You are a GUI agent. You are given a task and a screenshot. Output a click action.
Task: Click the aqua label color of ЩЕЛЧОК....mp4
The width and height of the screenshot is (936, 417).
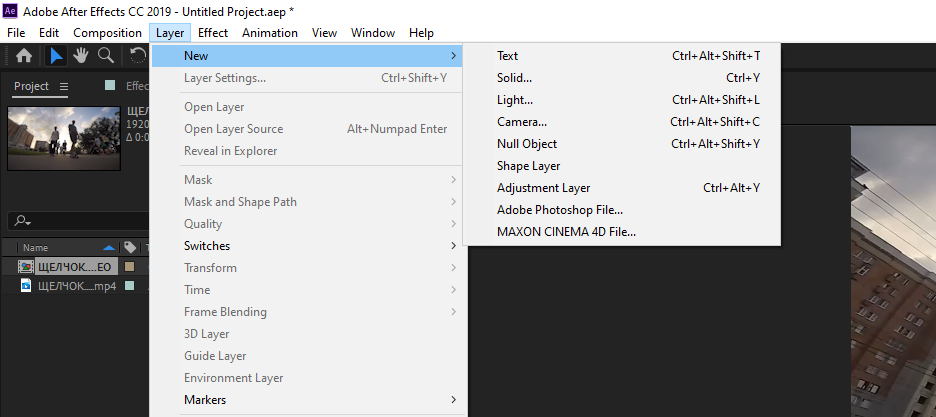coord(129,286)
